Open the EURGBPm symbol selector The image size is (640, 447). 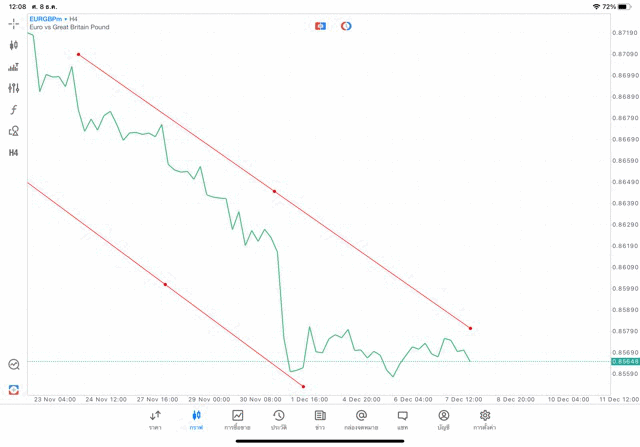click(x=48, y=18)
